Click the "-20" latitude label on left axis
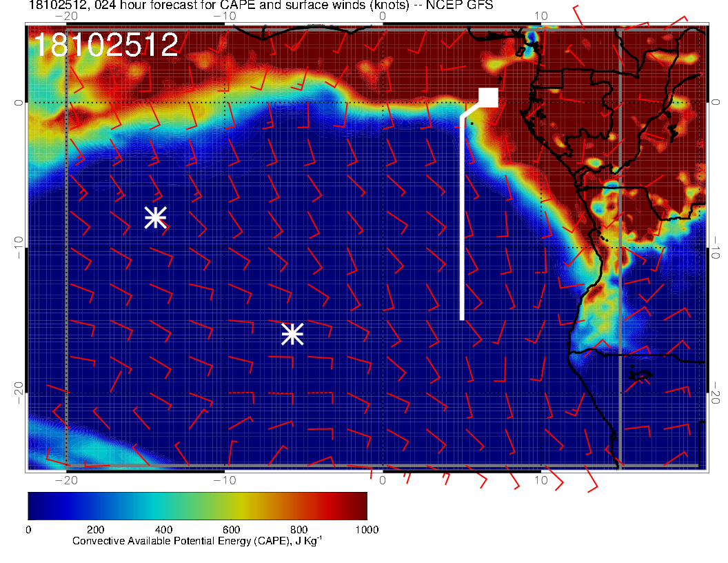This screenshot has width=728, height=563. [x=18, y=393]
